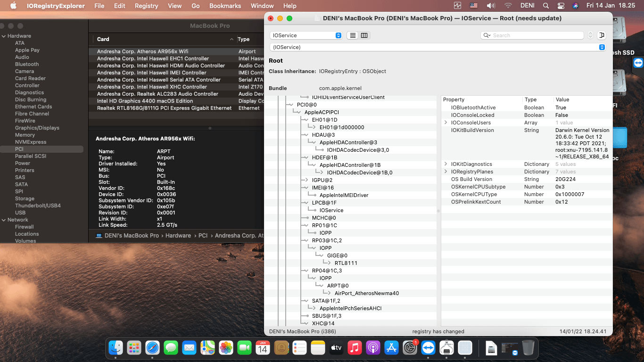Expand the IGPU@2 node

coord(307,180)
